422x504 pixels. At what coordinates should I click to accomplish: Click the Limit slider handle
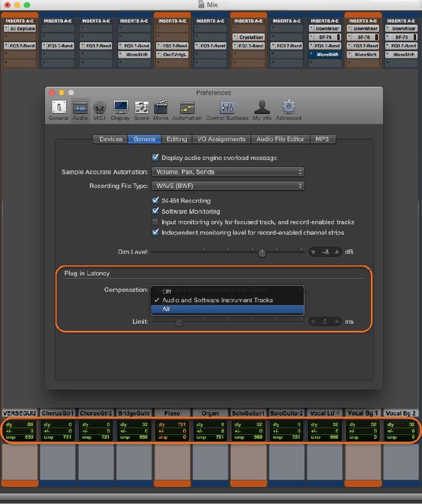(179, 322)
